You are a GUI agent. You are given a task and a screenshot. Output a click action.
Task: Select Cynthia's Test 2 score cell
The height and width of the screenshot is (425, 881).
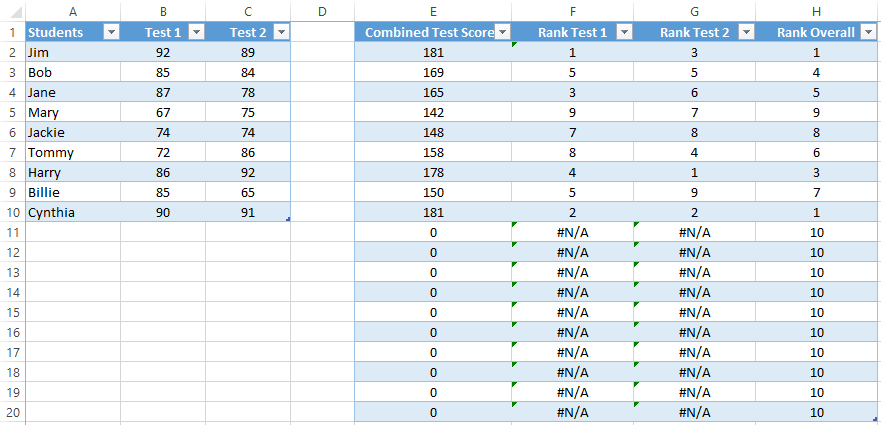(248, 212)
